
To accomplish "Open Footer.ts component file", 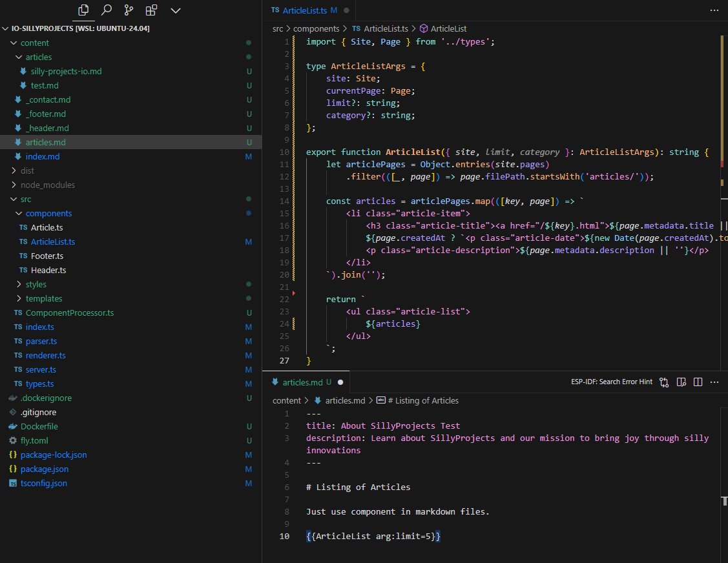I will tap(131, 256).
